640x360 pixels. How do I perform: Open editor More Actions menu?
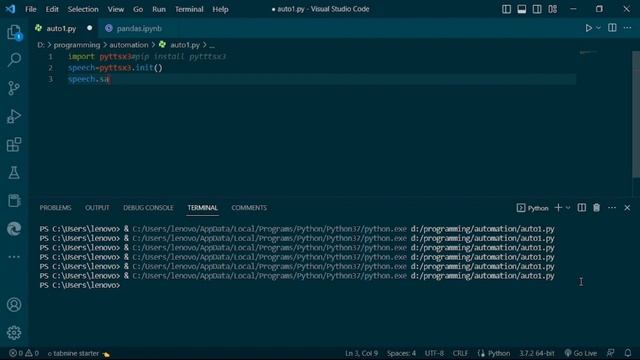coord(627,28)
